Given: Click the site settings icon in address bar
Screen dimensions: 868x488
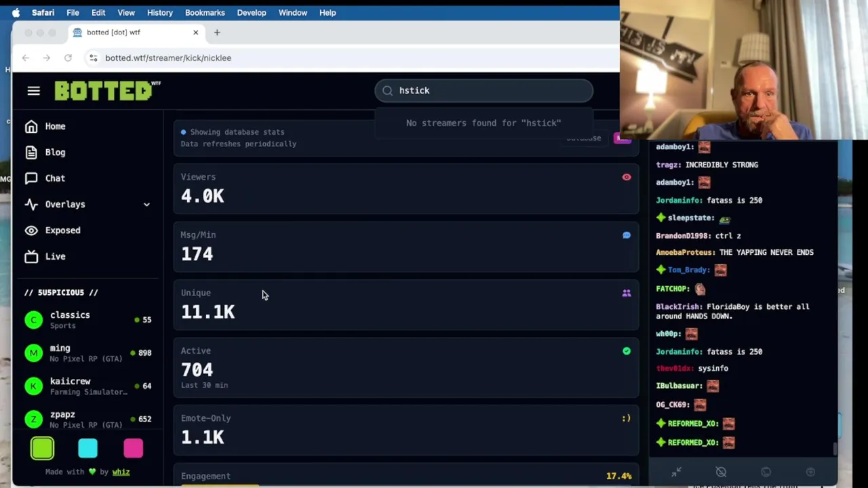Looking at the screenshot, I should pos(94,58).
